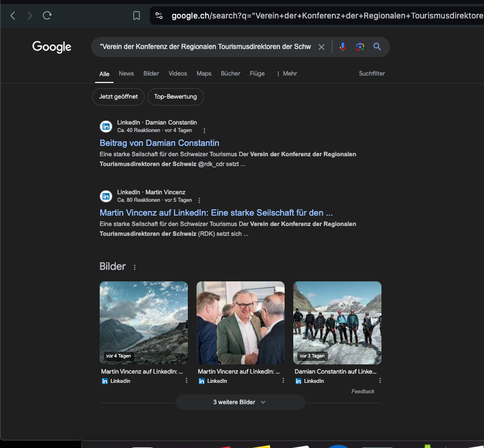
Task: Click 'Ca. 80 Reaktionen · vor 5 Tagen' text
Action: click(x=154, y=200)
